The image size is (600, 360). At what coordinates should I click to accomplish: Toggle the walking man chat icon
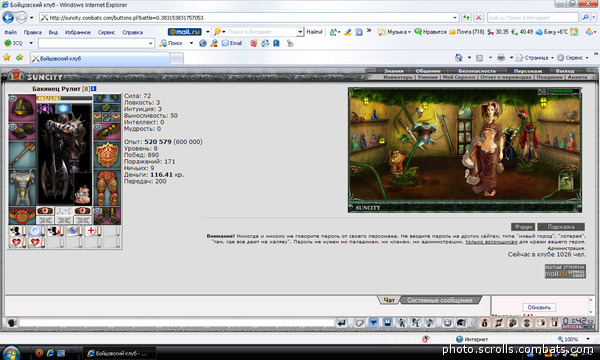[401, 323]
